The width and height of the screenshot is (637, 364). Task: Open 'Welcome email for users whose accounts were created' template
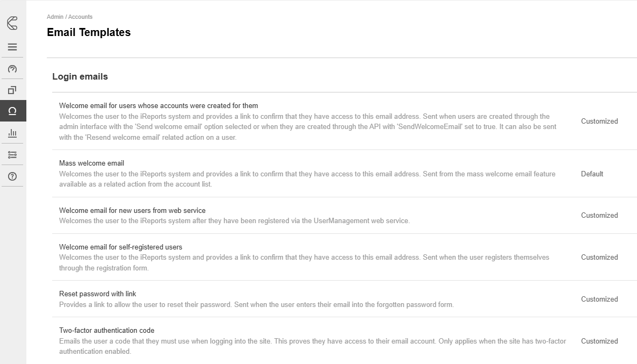point(159,106)
